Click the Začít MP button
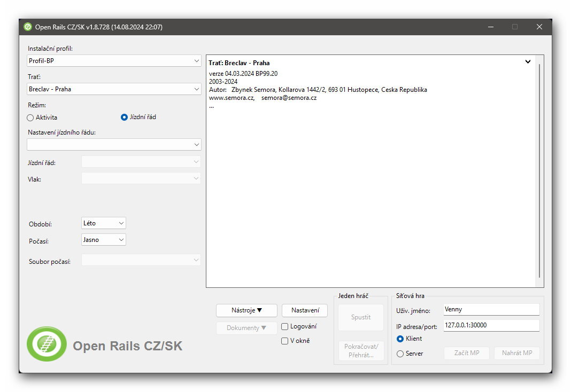Viewport: 571px width, 392px height. click(x=467, y=353)
